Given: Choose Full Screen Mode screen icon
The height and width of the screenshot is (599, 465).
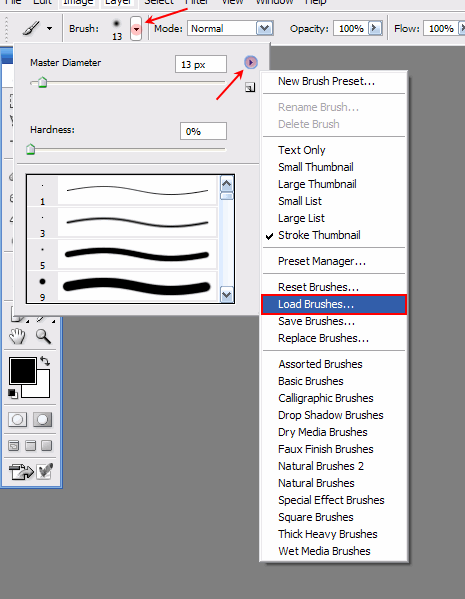Looking at the screenshot, I should (x=47, y=445).
